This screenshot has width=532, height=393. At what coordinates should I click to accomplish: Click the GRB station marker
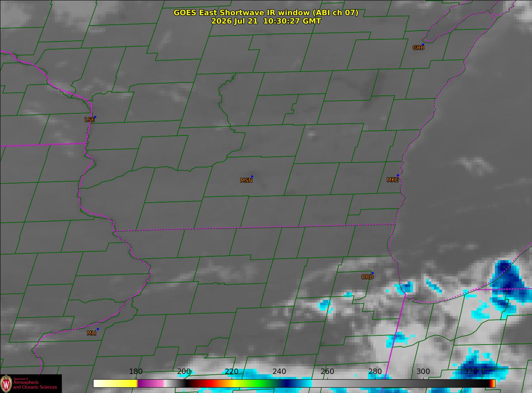422,45
